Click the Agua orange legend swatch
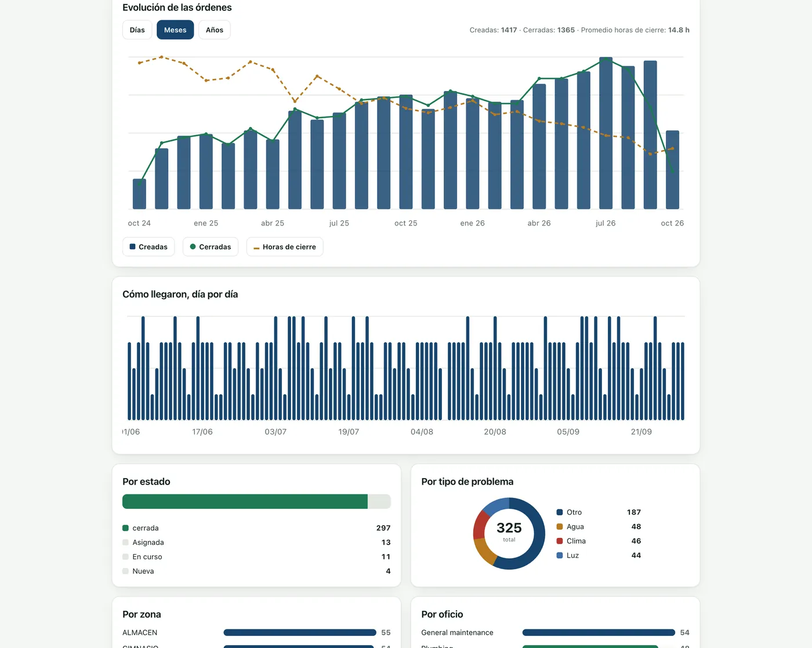This screenshot has height=648, width=812. coord(560,527)
